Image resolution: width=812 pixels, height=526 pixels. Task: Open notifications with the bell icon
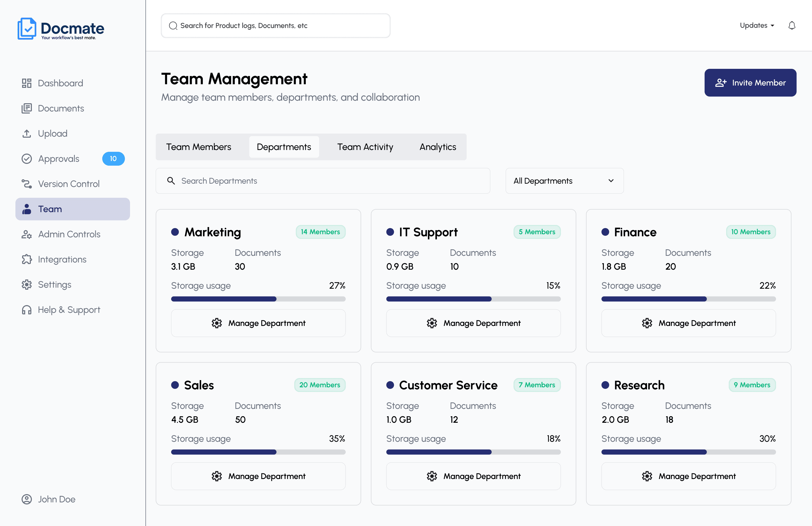coord(792,26)
